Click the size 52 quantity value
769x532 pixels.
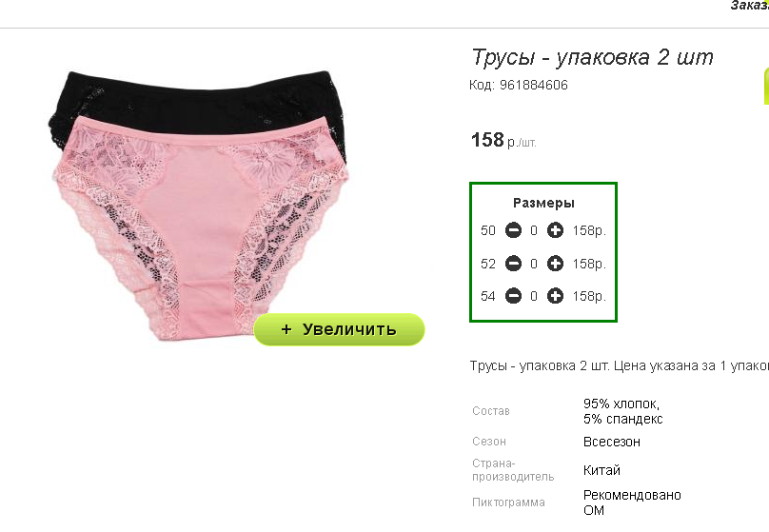(534, 264)
